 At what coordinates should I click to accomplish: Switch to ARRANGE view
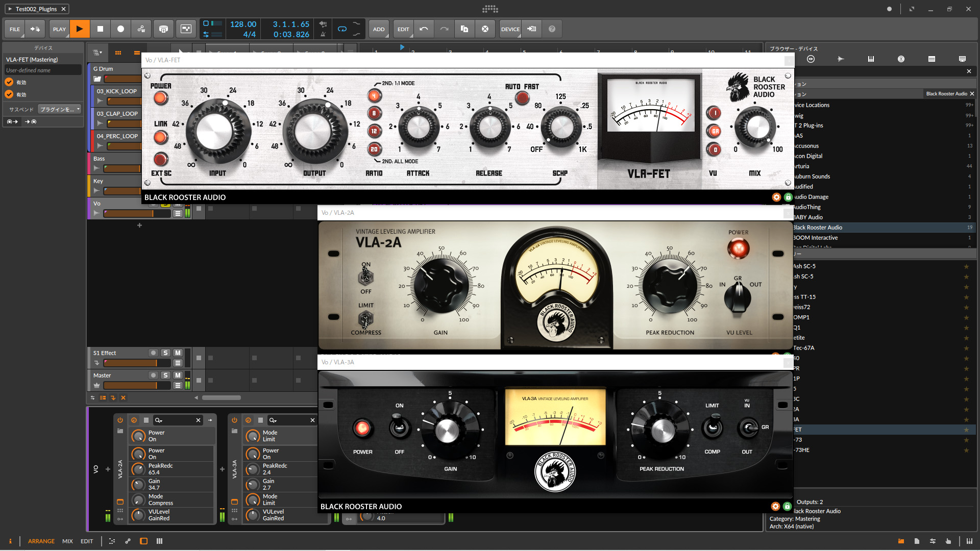pyautogui.click(x=41, y=541)
